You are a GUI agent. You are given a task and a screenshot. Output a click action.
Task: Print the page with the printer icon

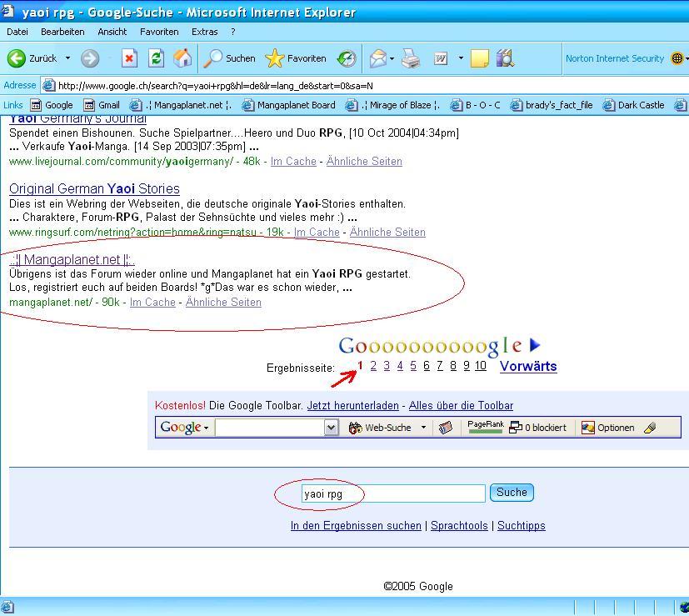[411, 58]
